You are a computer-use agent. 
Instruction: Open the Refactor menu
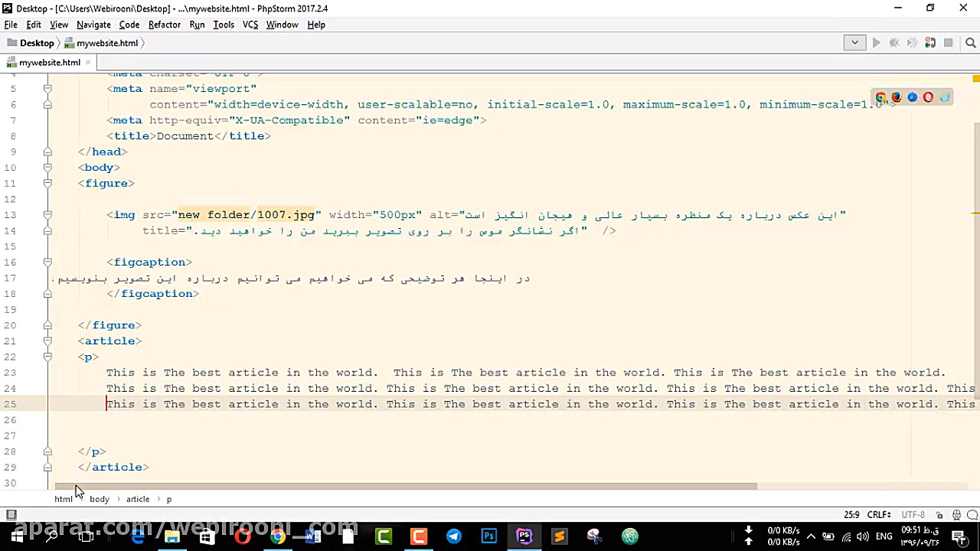[164, 24]
